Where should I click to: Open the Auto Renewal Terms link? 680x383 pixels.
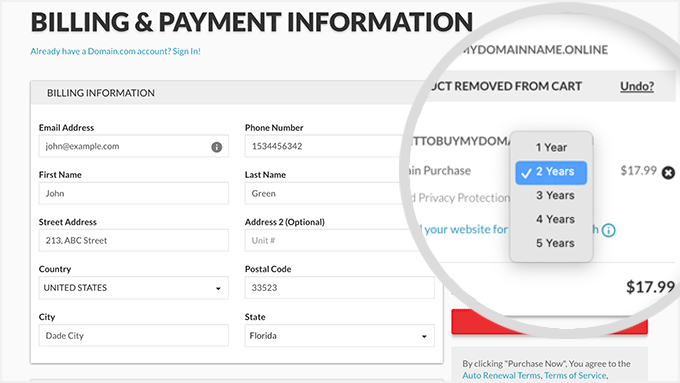click(x=501, y=375)
